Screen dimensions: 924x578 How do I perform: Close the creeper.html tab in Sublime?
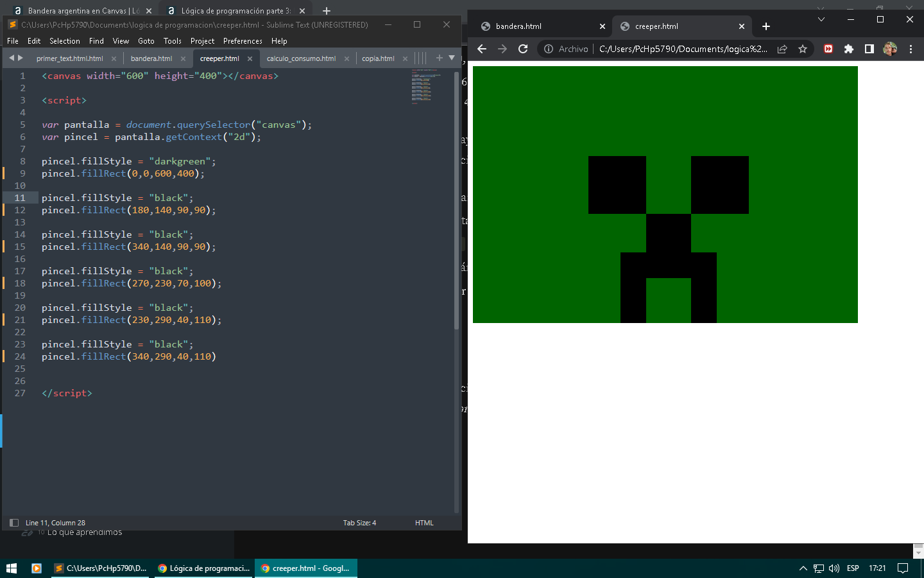point(250,58)
